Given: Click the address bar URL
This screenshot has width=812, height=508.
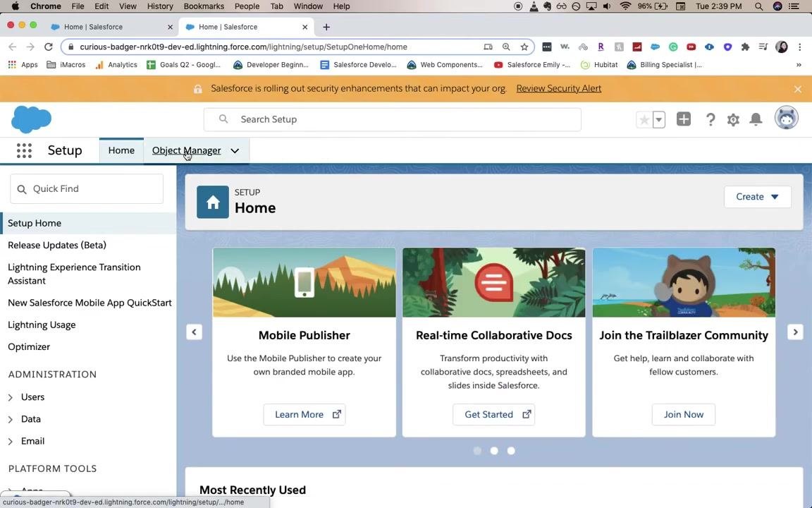Looking at the screenshot, I should pos(243,47).
